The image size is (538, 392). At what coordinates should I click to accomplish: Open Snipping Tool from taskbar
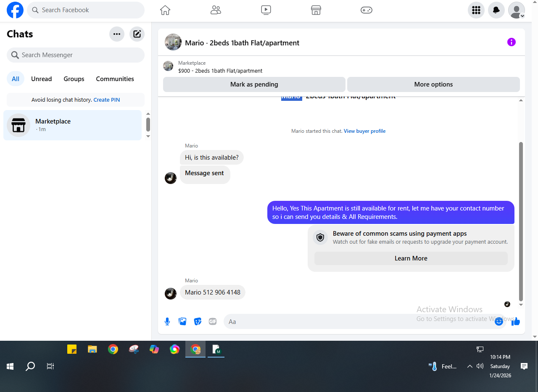click(134, 349)
